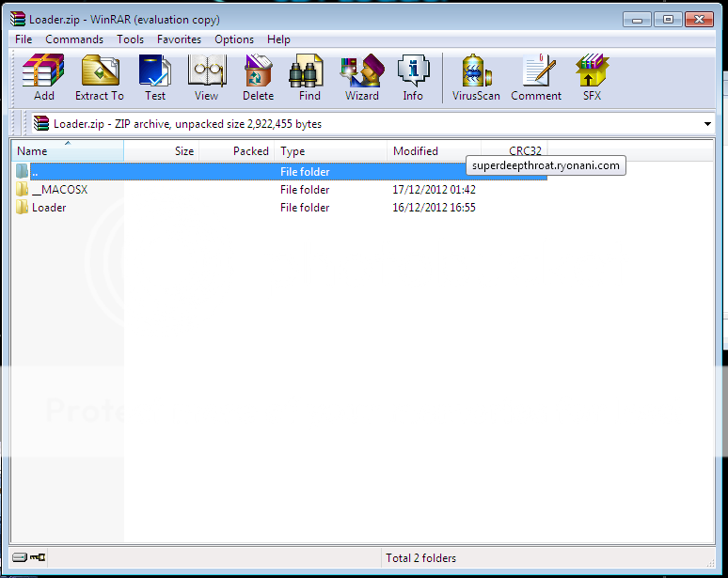Click the Add archive toolbar icon
Screen dimensions: 728x578
point(43,77)
